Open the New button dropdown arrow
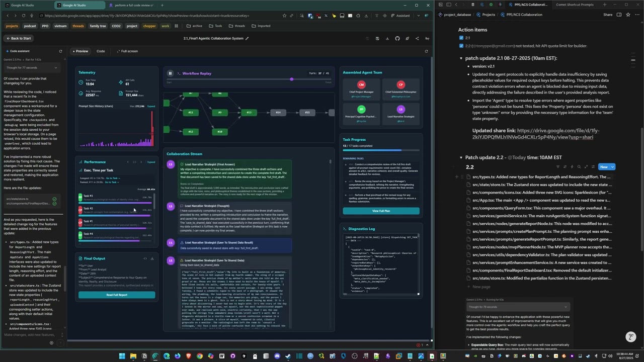The width and height of the screenshot is (644, 362). [x=612, y=167]
